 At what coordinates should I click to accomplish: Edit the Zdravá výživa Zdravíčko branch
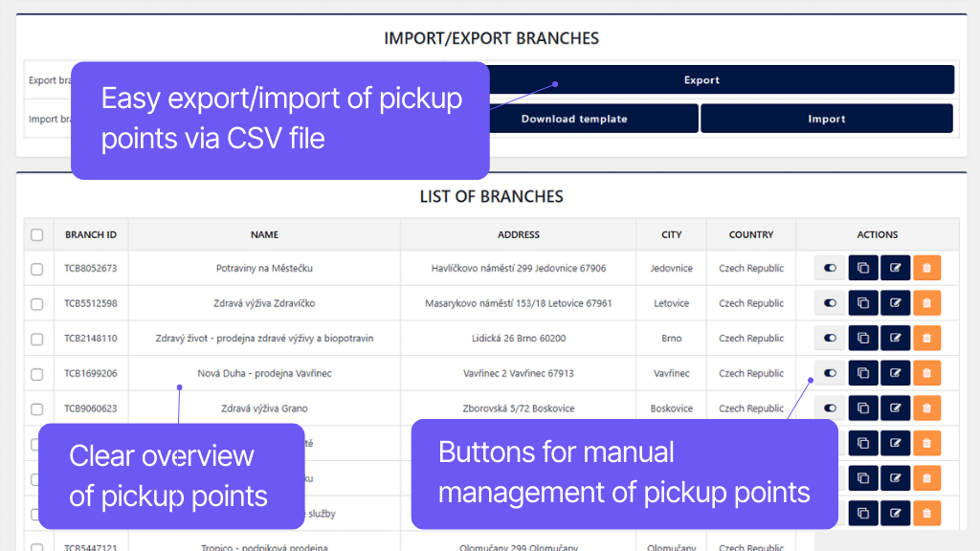coord(895,303)
